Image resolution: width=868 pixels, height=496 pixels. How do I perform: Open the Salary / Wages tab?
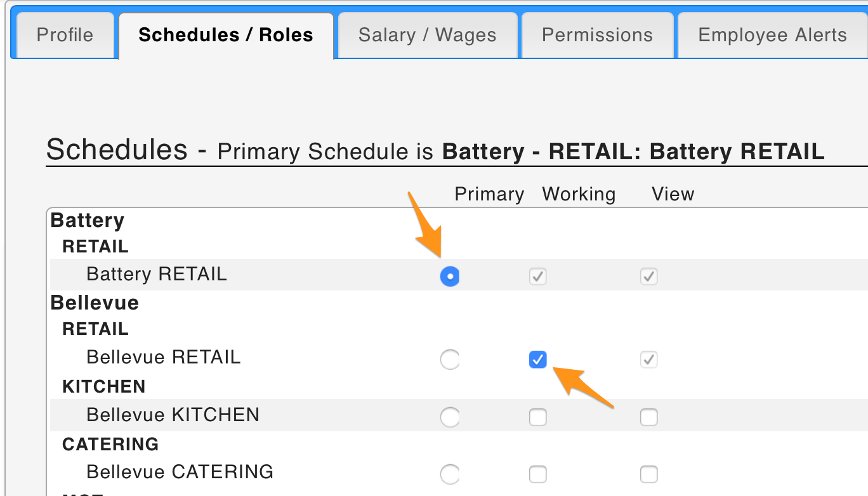click(426, 35)
